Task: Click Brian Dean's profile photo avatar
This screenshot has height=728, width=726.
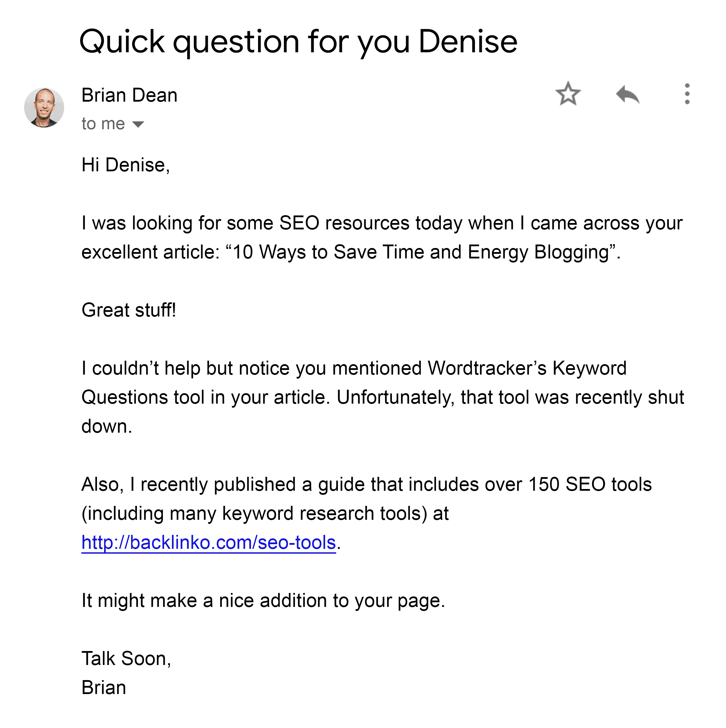Action: point(44,107)
